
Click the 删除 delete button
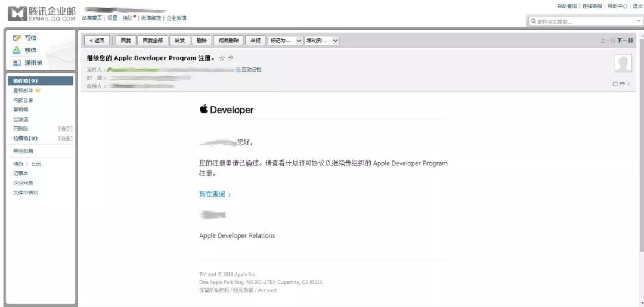click(202, 41)
